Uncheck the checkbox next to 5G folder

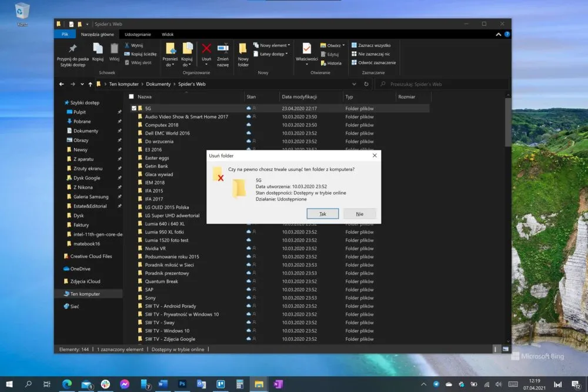pyautogui.click(x=134, y=108)
